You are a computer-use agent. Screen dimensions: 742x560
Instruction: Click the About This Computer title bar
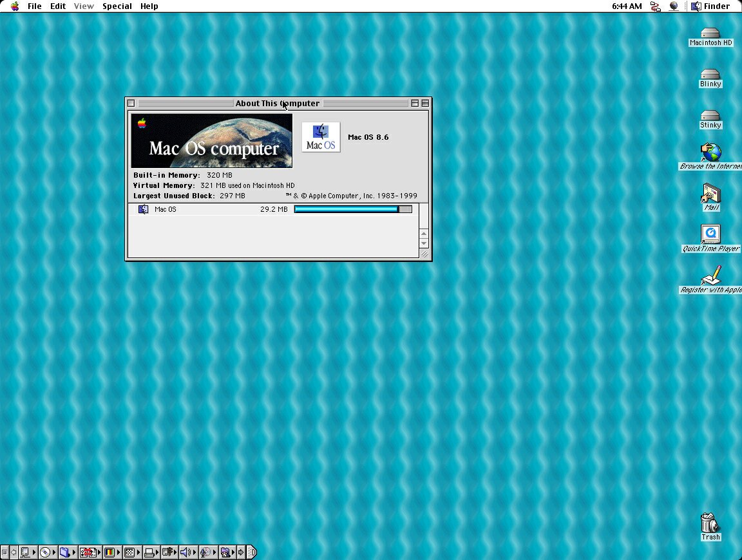coord(278,103)
